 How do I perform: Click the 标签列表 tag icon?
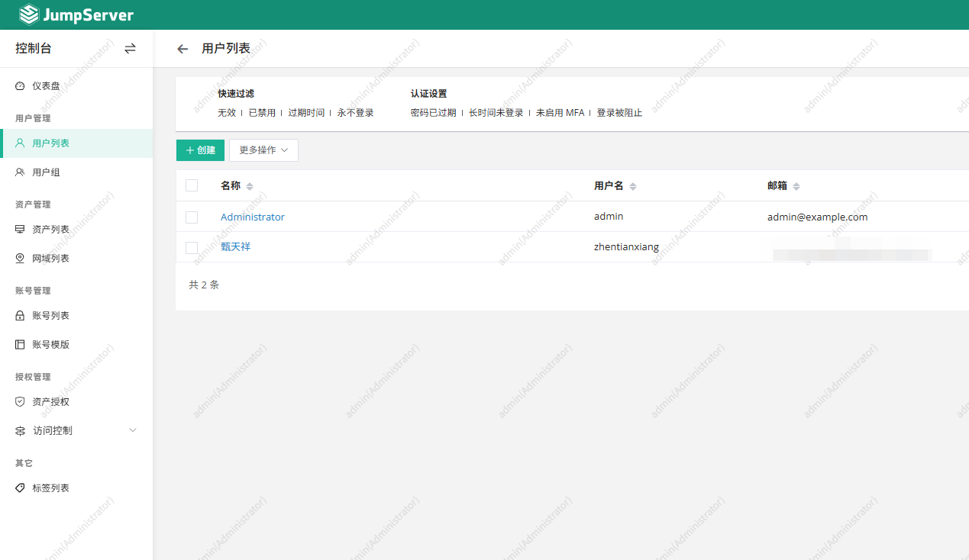pos(21,488)
